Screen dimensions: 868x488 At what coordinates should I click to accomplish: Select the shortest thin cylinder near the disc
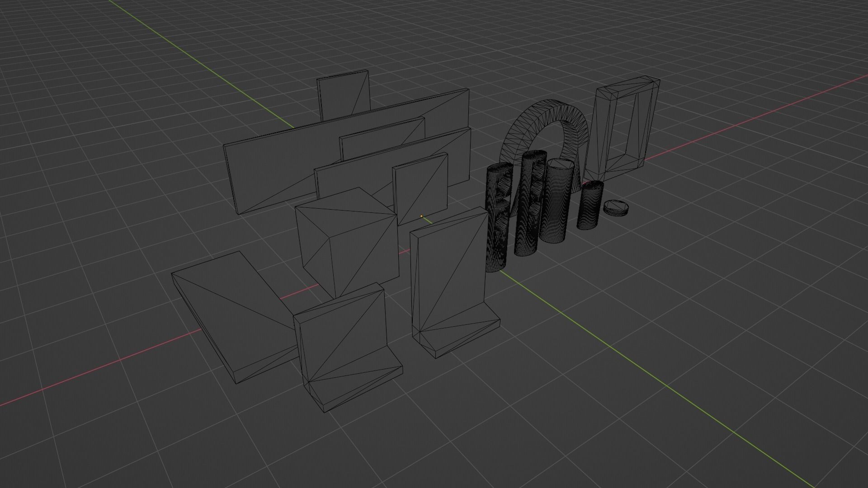590,205
